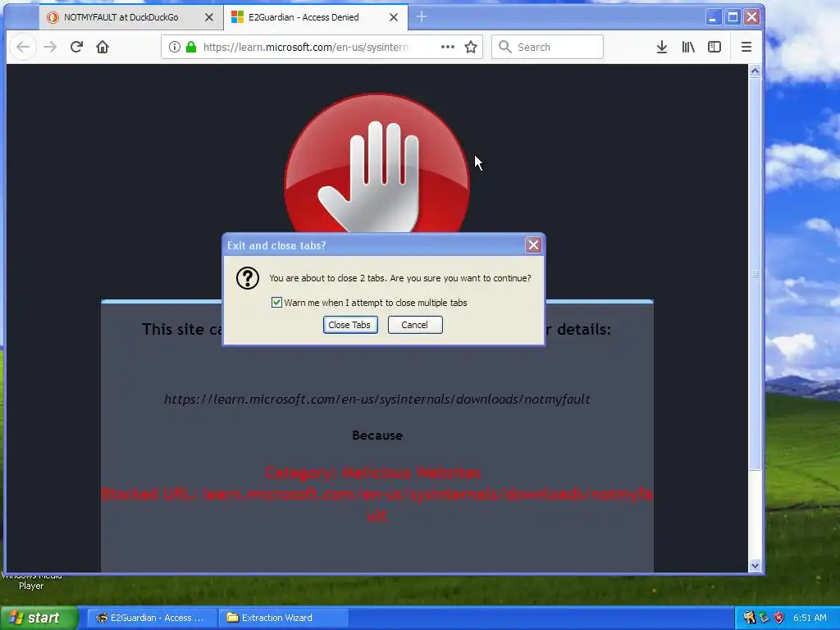Click the forward navigation arrow

[x=50, y=47]
